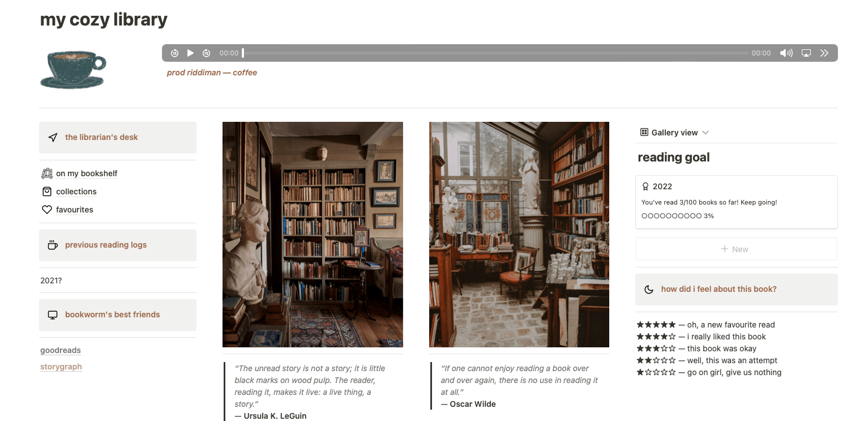Click the librarian's desk arrow icon

[53, 137]
